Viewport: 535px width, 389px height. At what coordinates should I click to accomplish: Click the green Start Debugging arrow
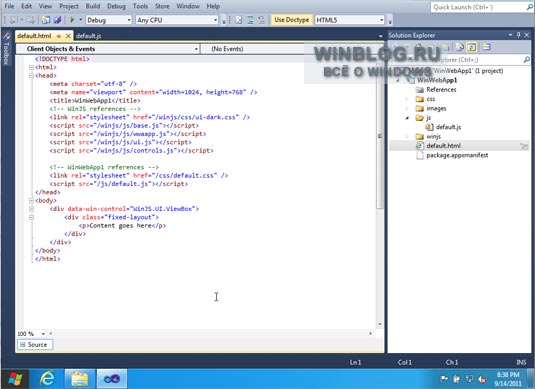(72, 20)
